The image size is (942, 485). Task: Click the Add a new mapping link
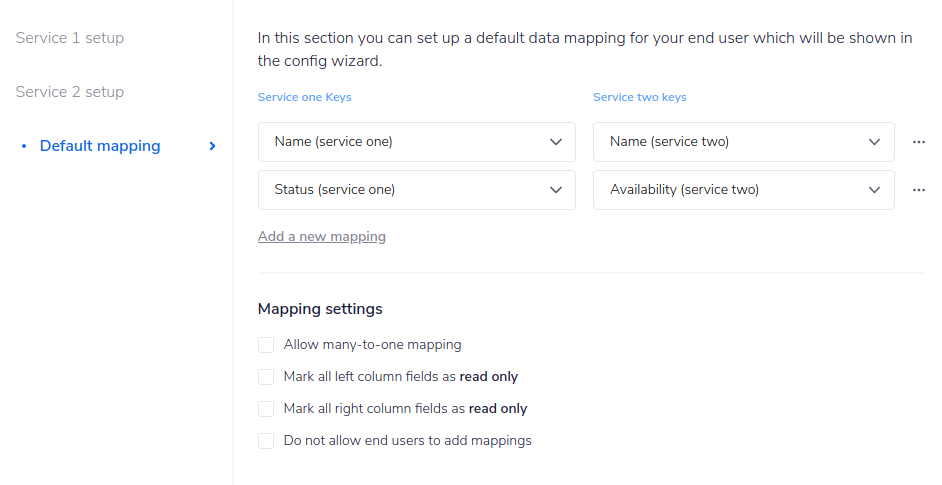(322, 237)
